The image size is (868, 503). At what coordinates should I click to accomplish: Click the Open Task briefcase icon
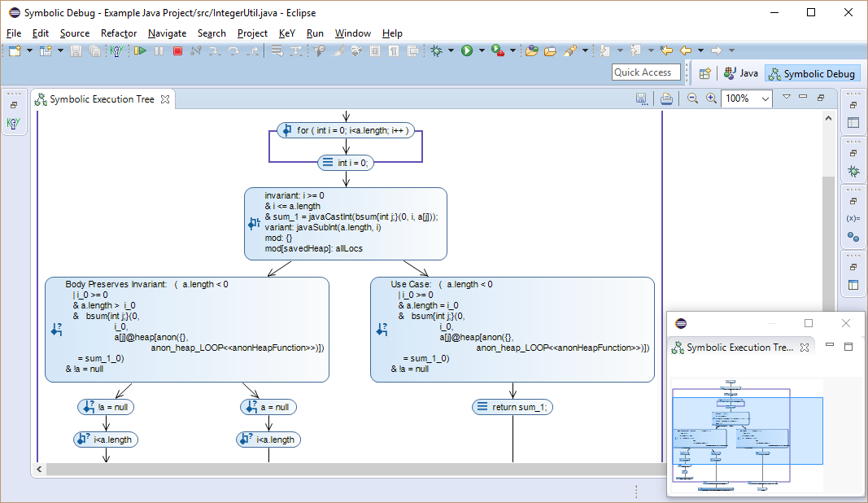pyautogui.click(x=550, y=51)
